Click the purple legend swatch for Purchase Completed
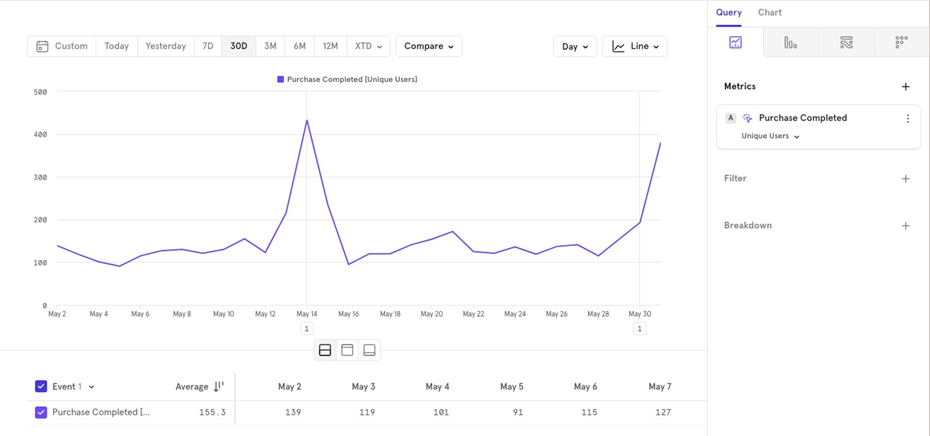Image resolution: width=930 pixels, height=436 pixels. pyautogui.click(x=281, y=79)
